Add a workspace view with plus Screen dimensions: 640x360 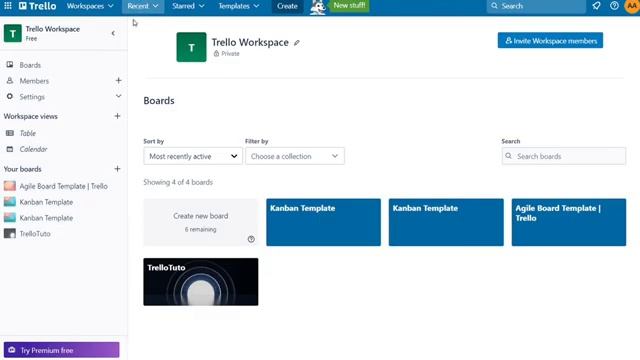[117, 116]
